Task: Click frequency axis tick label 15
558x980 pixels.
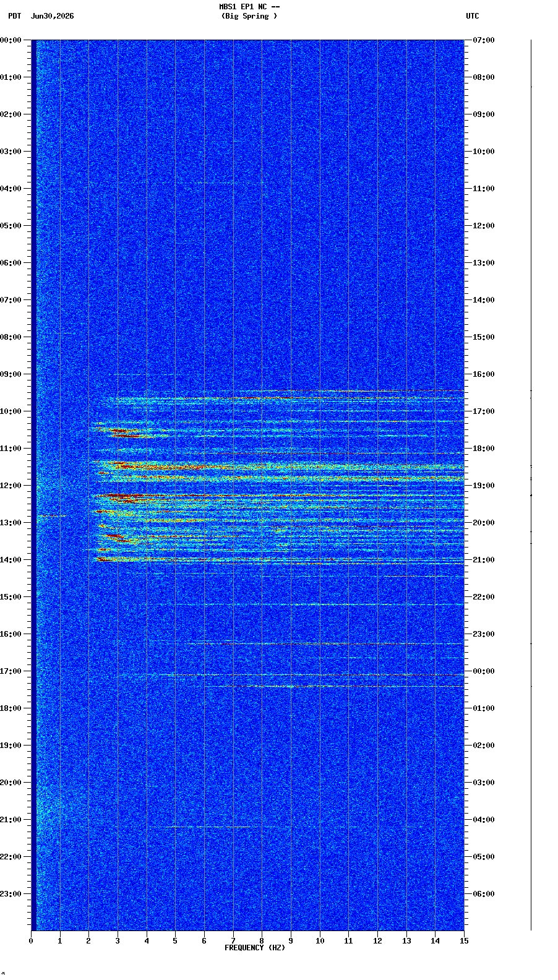Action: point(464,941)
